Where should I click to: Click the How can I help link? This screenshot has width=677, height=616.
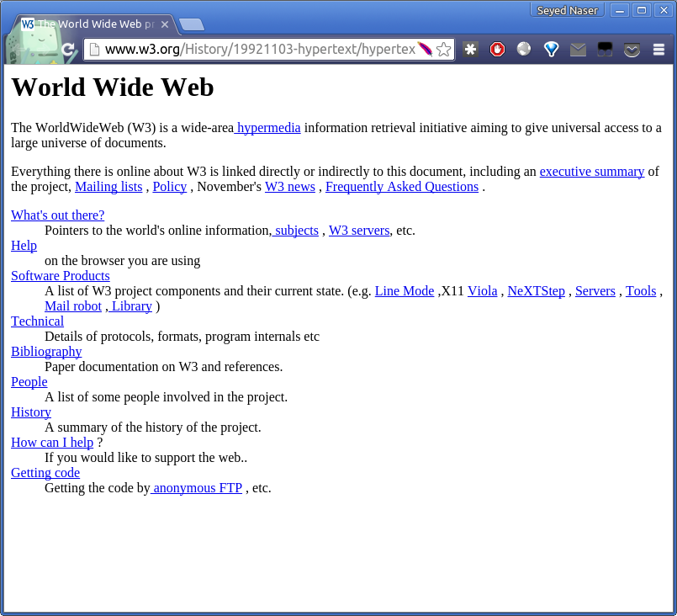click(52, 443)
